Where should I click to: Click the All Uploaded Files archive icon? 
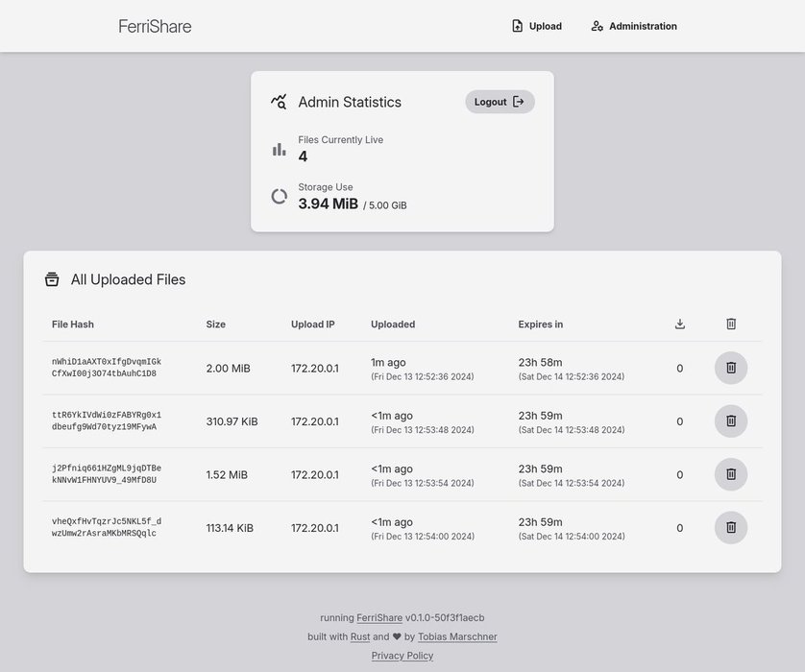pos(52,280)
